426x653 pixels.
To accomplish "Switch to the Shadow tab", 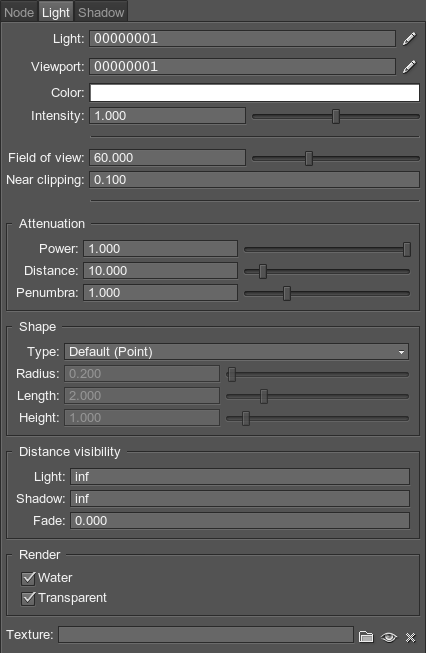I will click(101, 12).
